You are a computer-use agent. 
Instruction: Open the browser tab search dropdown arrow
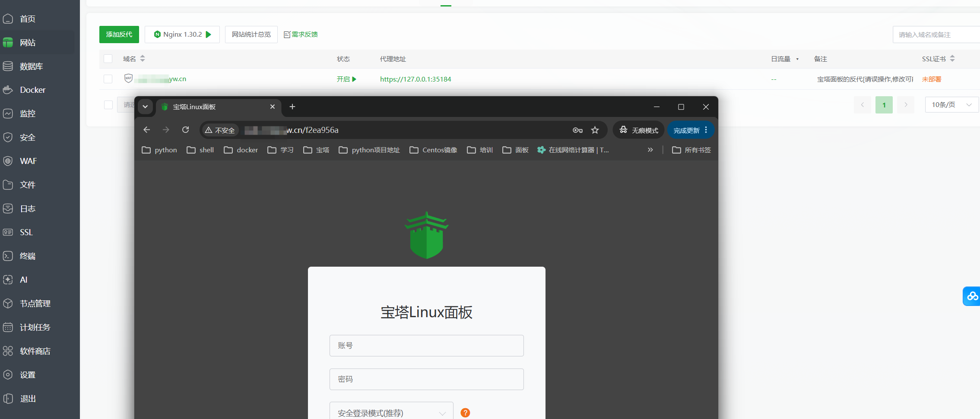pos(145,107)
